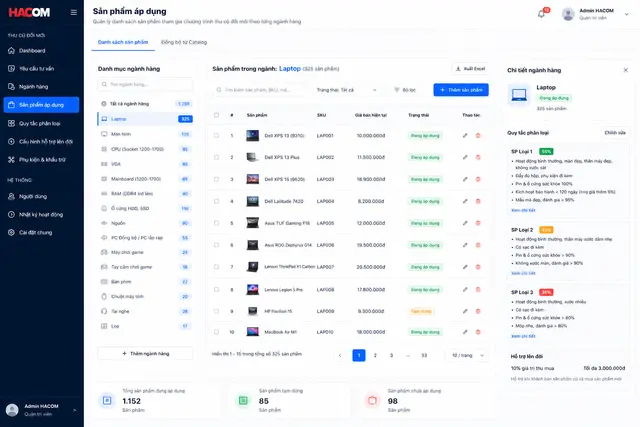Toggle the hamburger menu next to HACOM logo
Image resolution: width=640 pixels, height=427 pixels.
(73, 12)
